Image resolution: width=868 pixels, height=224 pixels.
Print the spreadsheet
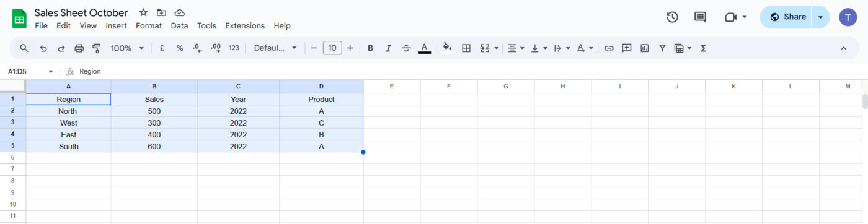point(79,48)
